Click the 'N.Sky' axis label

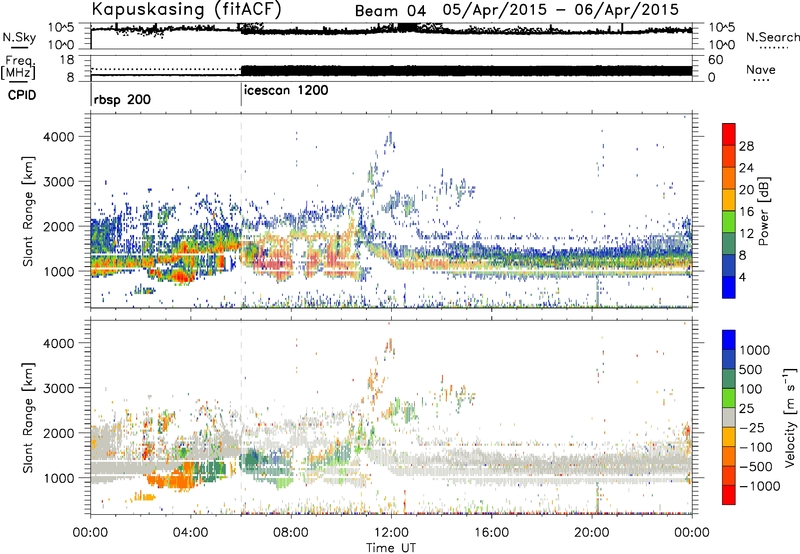click(19, 37)
